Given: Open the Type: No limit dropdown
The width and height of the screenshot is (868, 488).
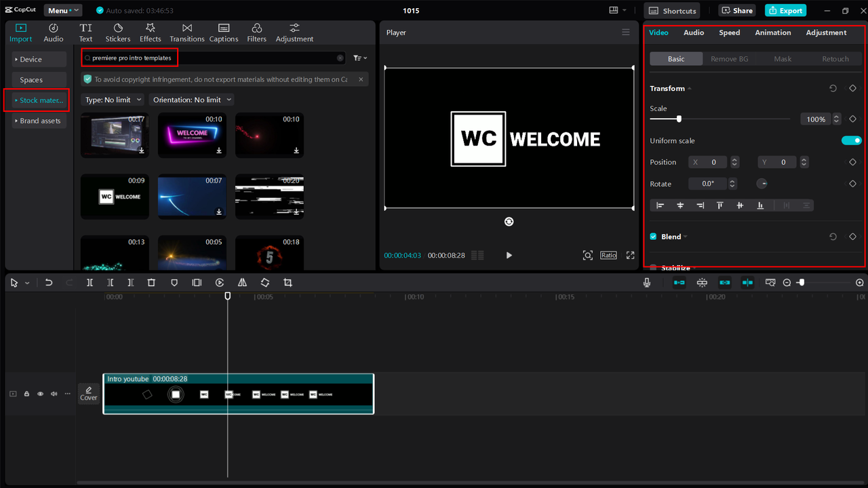Looking at the screenshot, I should click(113, 100).
